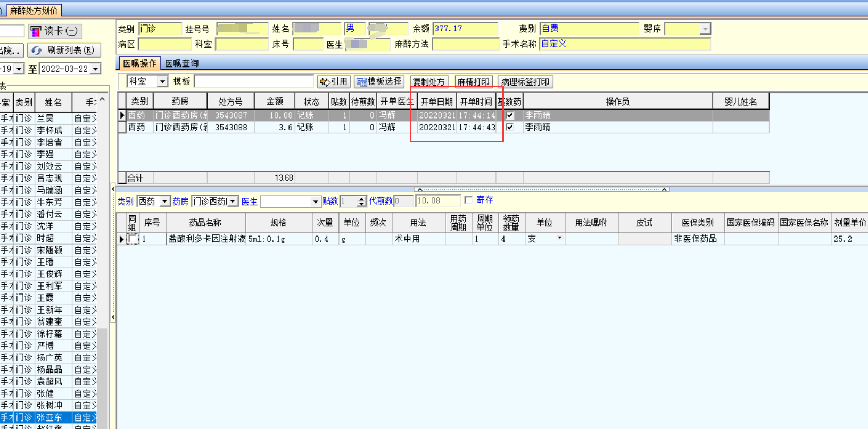The image size is (868, 429).
Task: Click the 规格 column header
Action: 278,223
